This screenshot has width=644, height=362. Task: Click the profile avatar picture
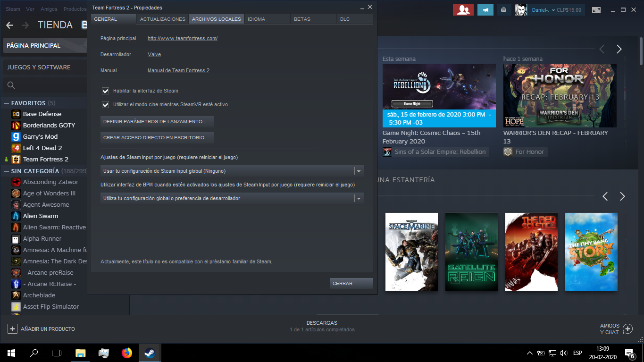click(x=521, y=9)
